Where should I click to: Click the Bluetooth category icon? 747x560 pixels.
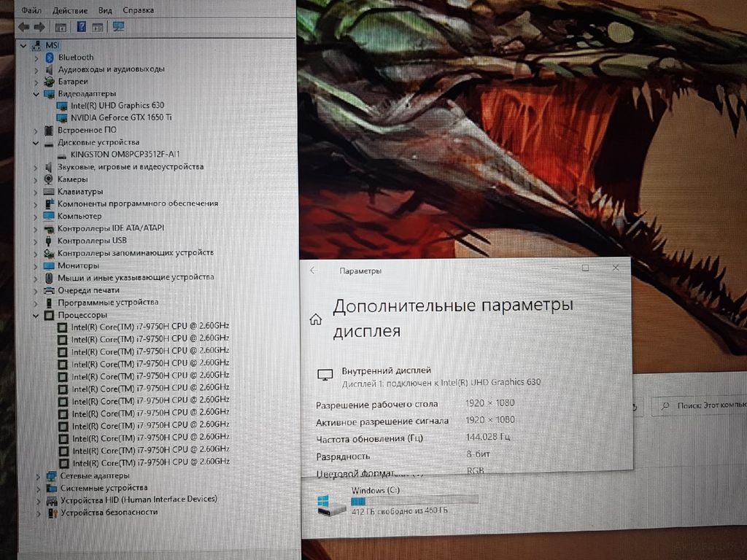tap(49, 58)
